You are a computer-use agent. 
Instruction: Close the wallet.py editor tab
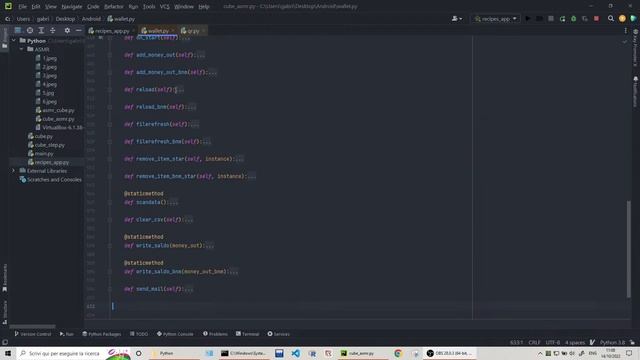(173, 31)
